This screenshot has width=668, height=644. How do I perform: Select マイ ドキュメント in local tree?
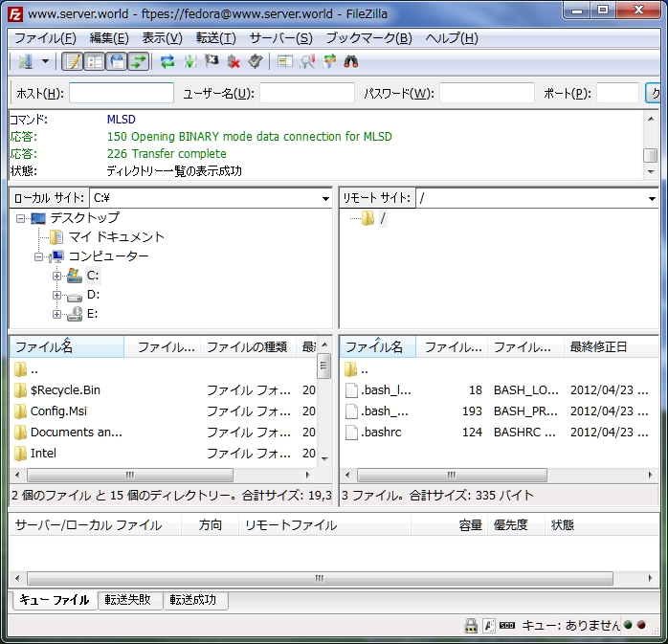click(117, 236)
